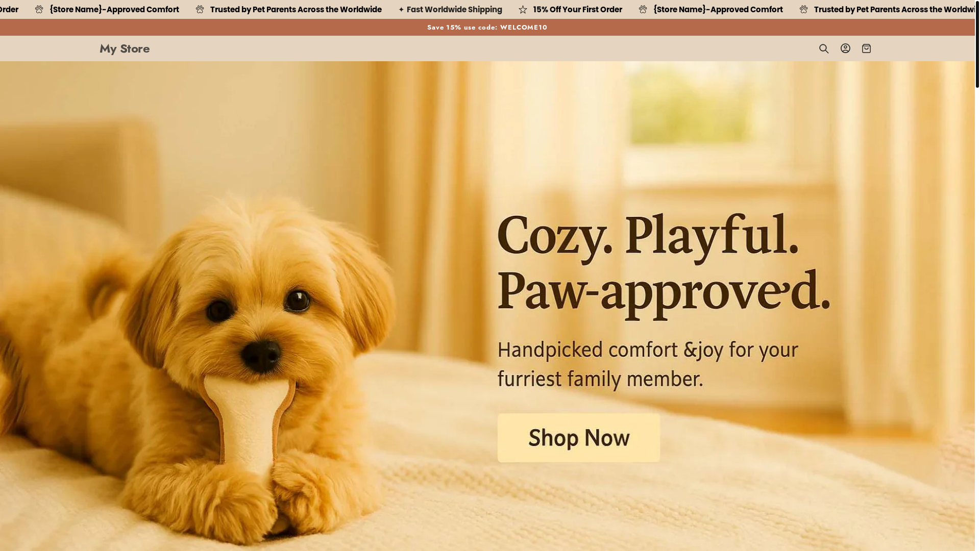Viewport: 980px width, 551px height.
Task: Click the star icon beside 15% Off
Action: tap(523, 10)
